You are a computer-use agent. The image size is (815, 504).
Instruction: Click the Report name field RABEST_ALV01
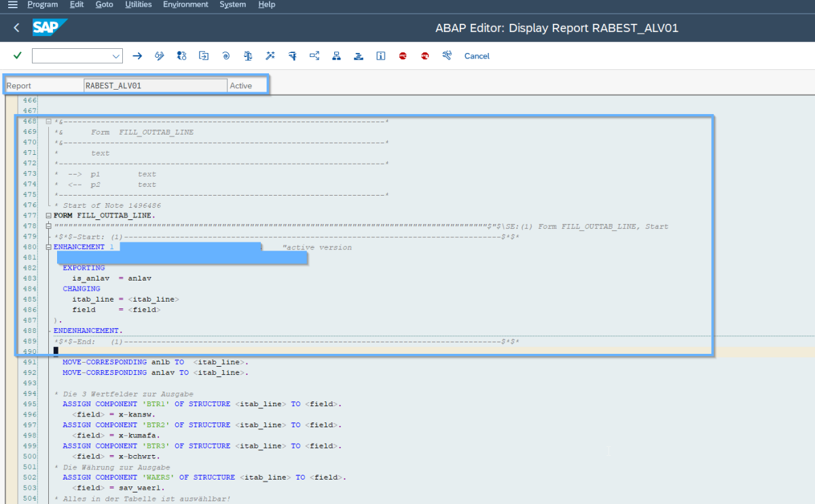[155, 86]
